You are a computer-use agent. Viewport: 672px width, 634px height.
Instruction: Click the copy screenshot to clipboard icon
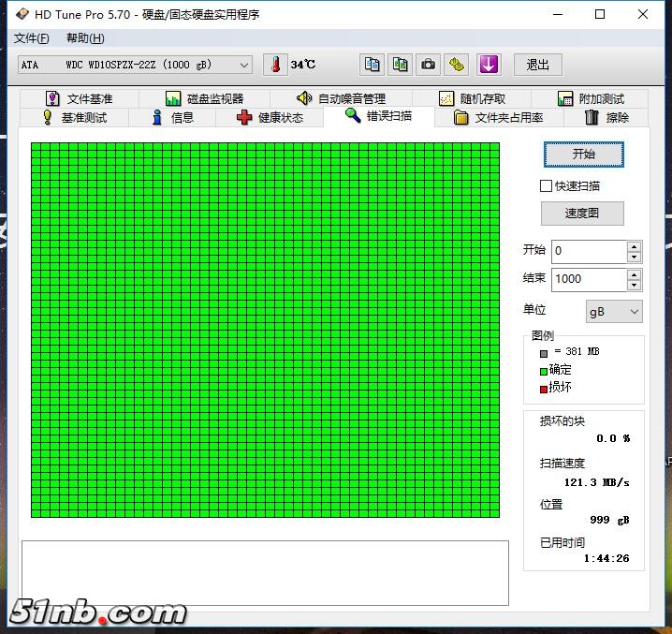click(401, 65)
